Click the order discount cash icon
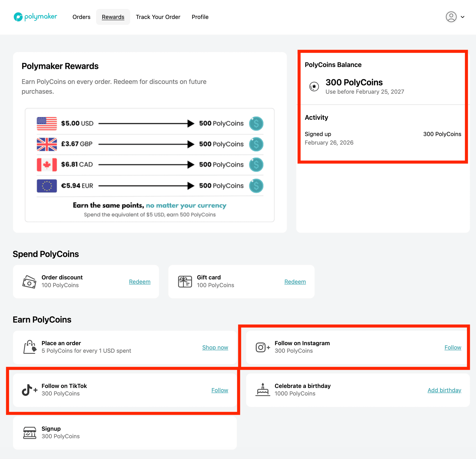 coord(29,281)
